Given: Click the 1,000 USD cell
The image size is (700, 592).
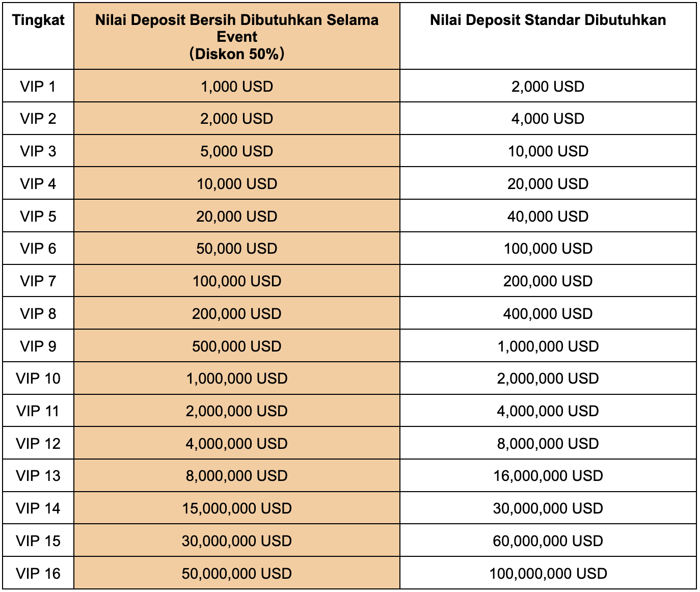Looking at the screenshot, I should 237,86.
